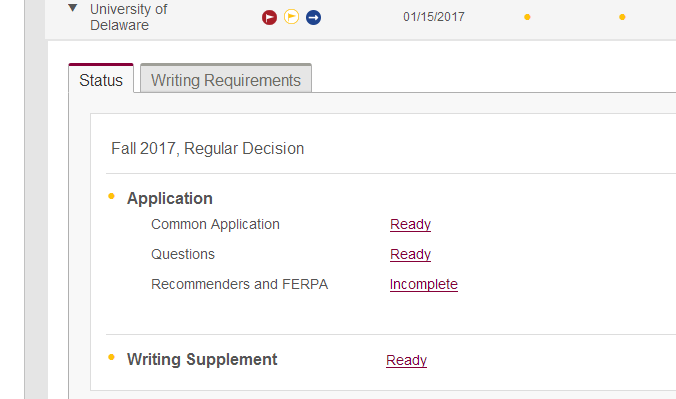
Task: Click the Application section heading
Action: click(170, 198)
